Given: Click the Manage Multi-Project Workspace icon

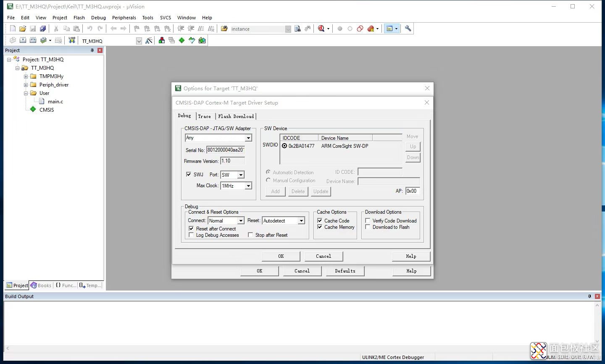Looking at the screenshot, I should click(x=171, y=40).
